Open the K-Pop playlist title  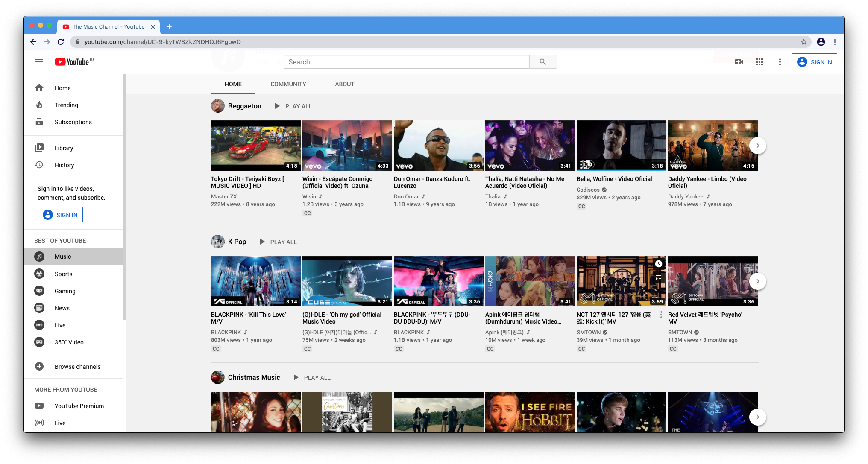point(237,242)
